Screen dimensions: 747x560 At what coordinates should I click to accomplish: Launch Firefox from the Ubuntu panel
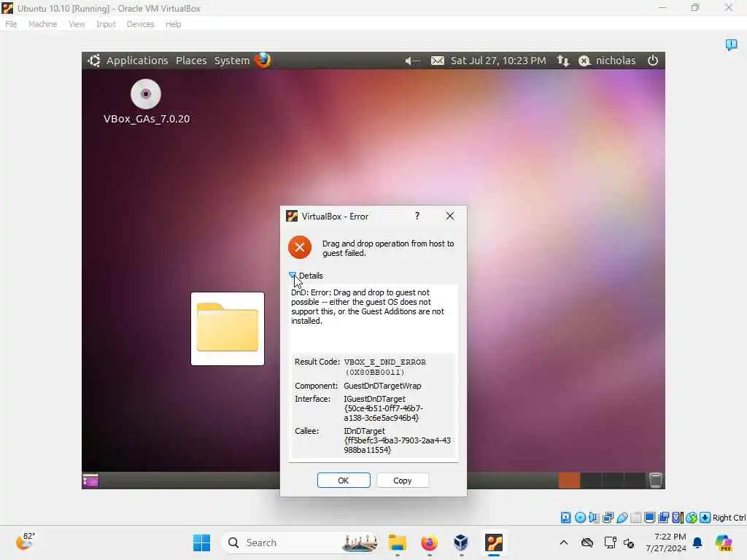(263, 60)
